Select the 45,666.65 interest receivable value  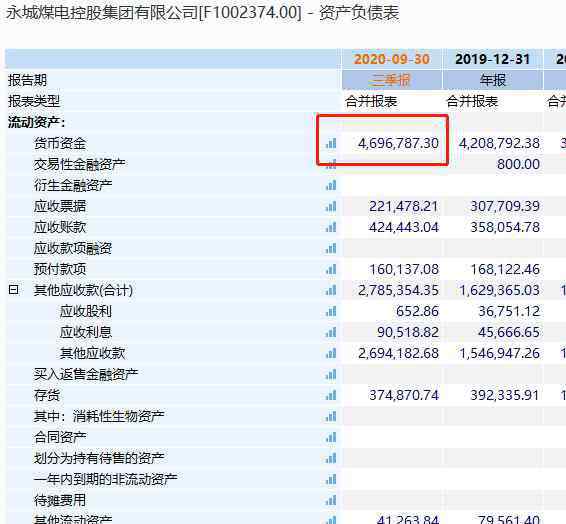click(x=509, y=332)
